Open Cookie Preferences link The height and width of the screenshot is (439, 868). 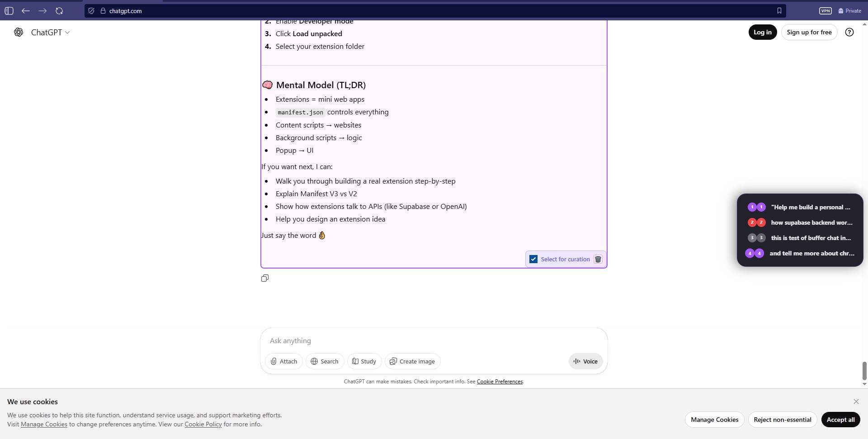500,382
